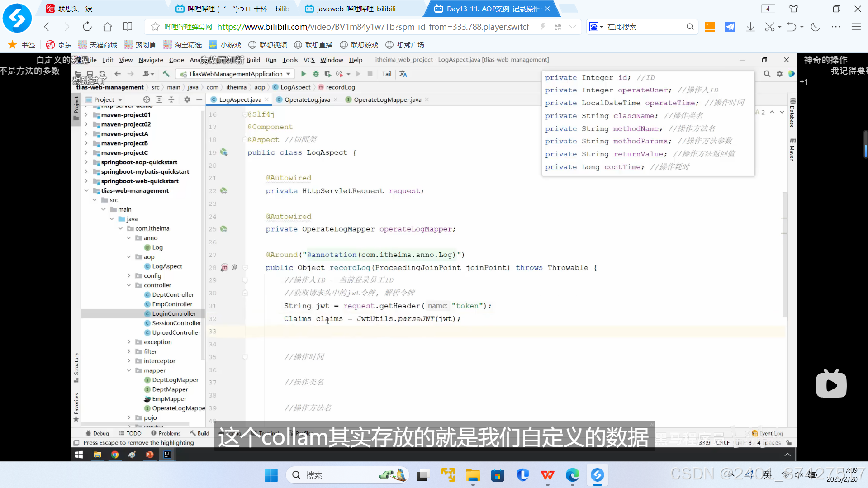This screenshot has height=488, width=868.
Task: Collapse the controller folder
Action: tap(129, 285)
